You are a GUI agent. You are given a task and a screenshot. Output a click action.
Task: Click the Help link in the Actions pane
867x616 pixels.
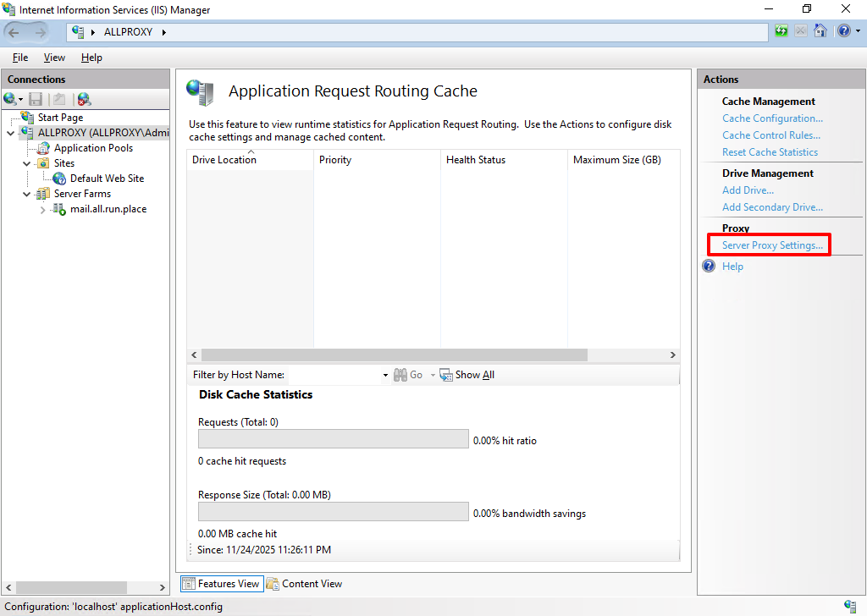[x=732, y=267]
